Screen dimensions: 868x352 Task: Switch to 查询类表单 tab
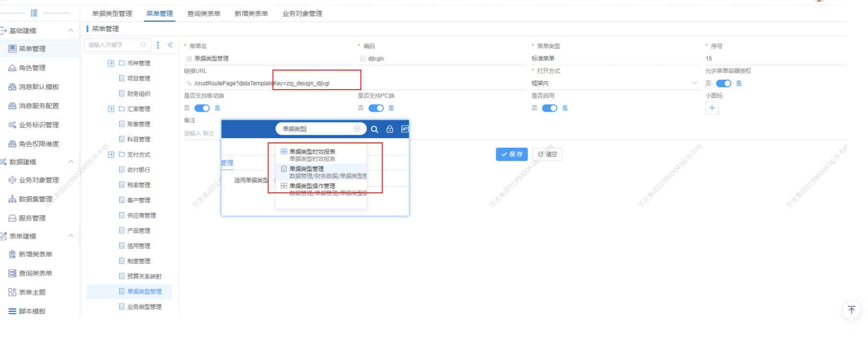(x=204, y=13)
